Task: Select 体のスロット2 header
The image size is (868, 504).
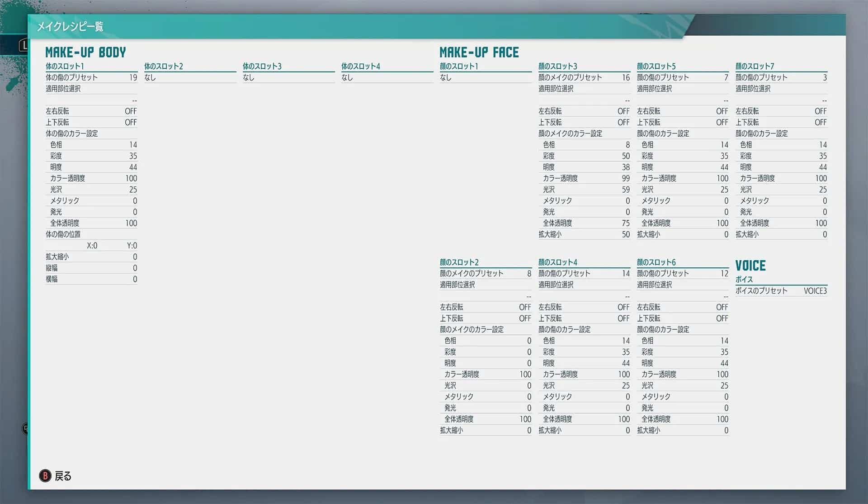Action: tap(164, 67)
